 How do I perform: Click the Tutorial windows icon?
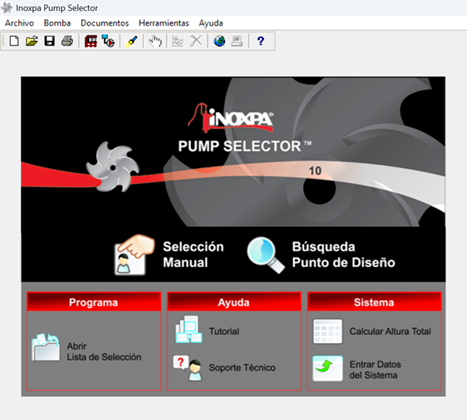(189, 330)
